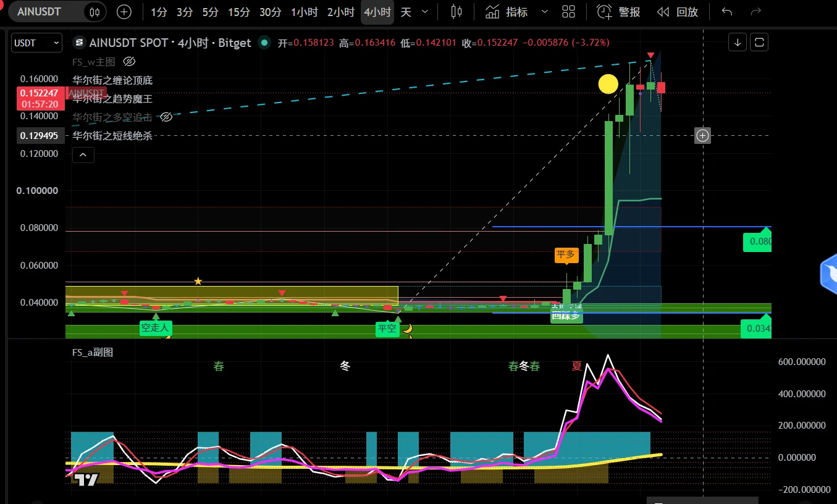Start 回放 bar replay
Screen dimensions: 837x504
pos(677,12)
